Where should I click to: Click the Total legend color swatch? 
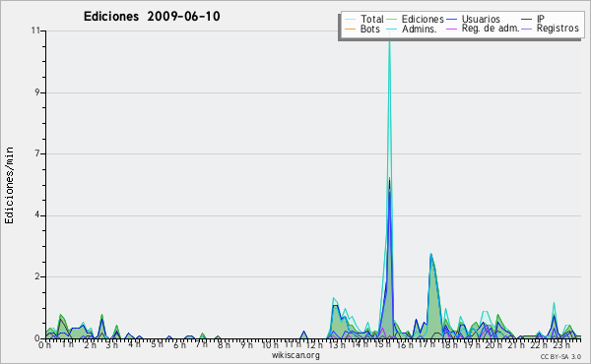[x=350, y=20]
